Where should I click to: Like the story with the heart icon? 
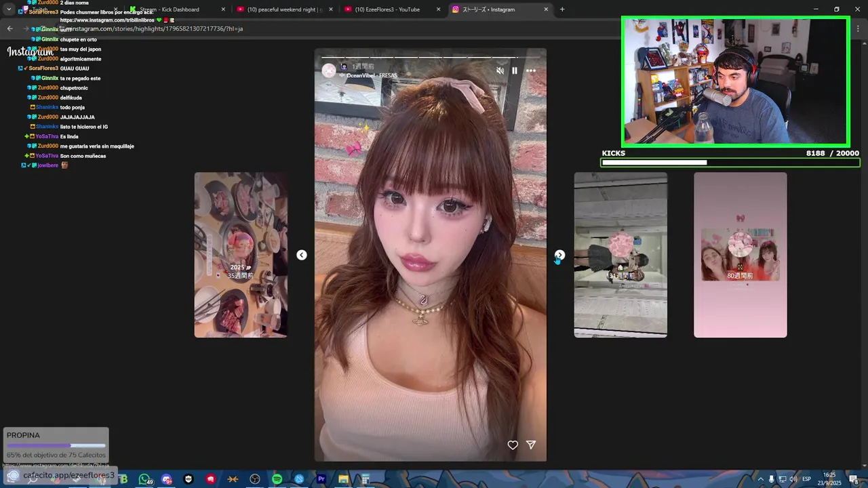(x=513, y=445)
